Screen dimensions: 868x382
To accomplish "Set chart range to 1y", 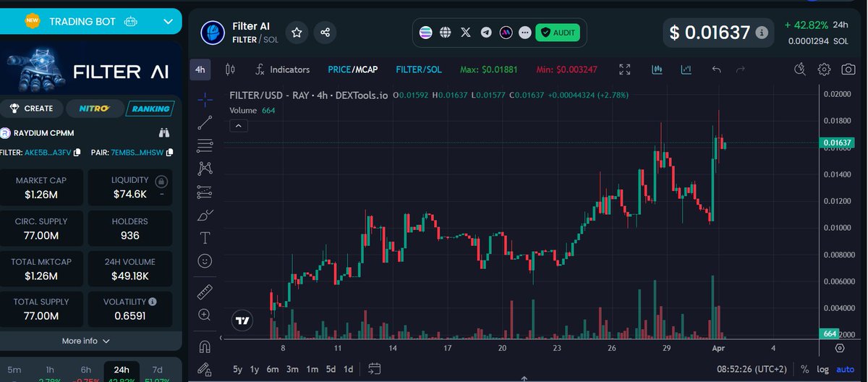I will (x=255, y=369).
